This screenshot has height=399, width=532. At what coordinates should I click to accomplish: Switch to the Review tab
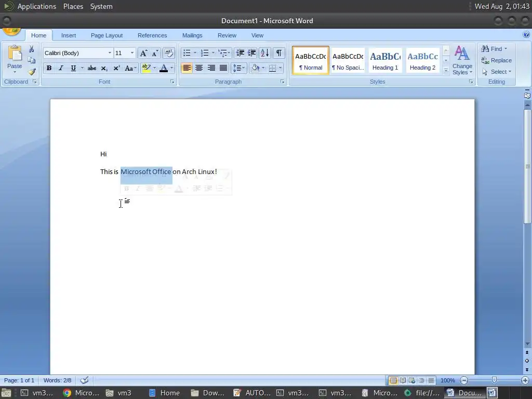click(227, 35)
